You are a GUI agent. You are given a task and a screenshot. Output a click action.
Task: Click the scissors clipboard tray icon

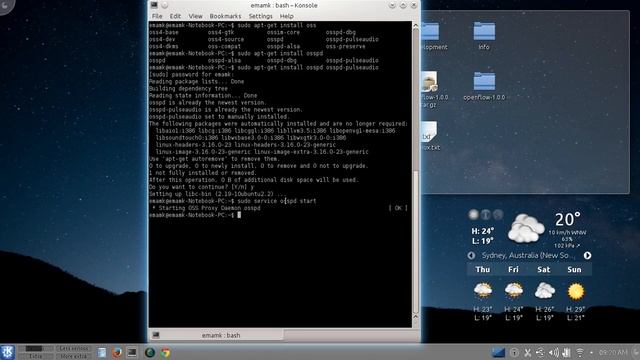pos(527,352)
